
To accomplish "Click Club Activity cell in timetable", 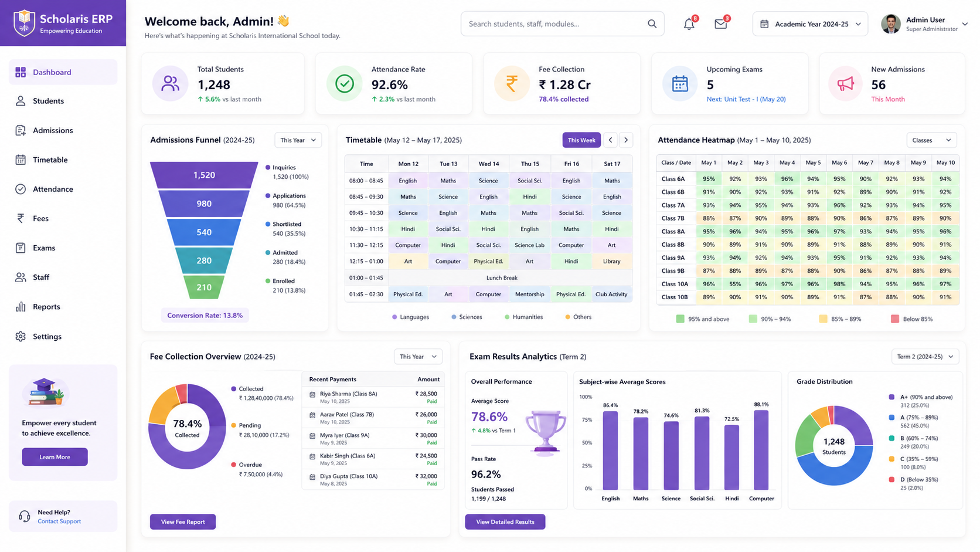I will pos(611,294).
